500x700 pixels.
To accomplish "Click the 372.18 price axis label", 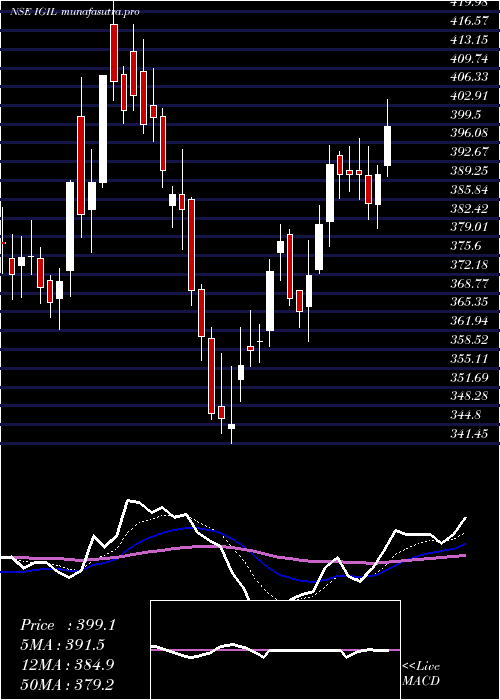I will point(471,265).
